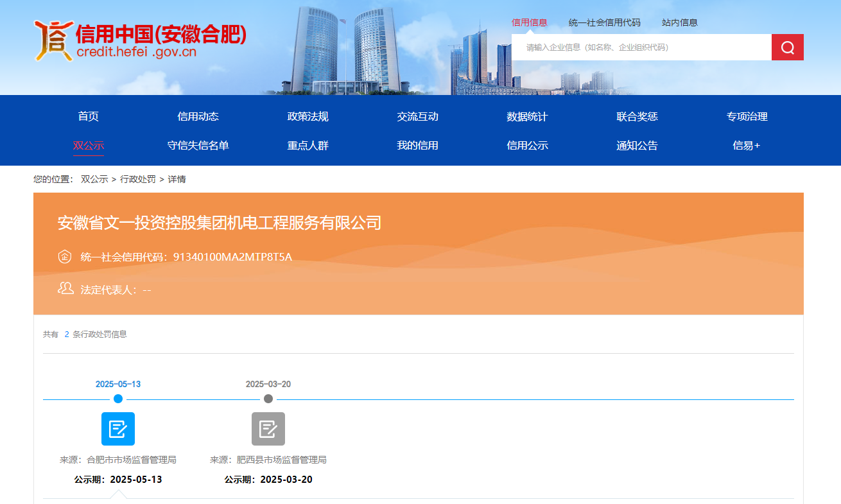Open the 数据统计 navigation item
The height and width of the screenshot is (504, 841).
pos(528,116)
